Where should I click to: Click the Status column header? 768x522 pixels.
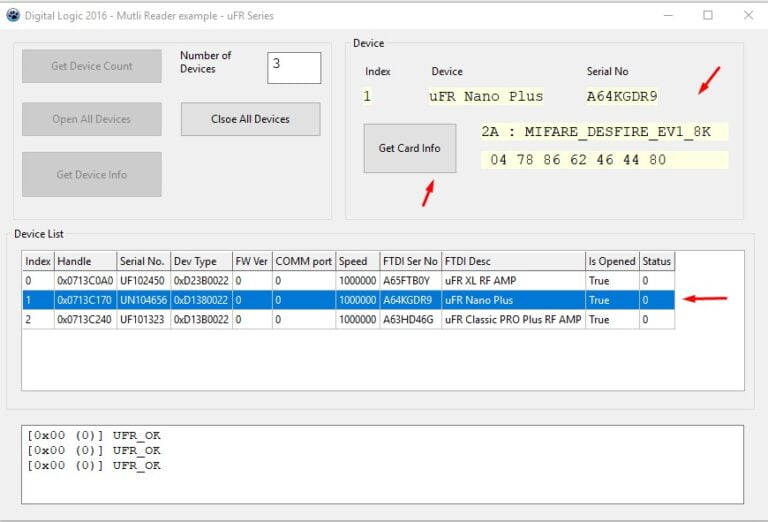(657, 261)
